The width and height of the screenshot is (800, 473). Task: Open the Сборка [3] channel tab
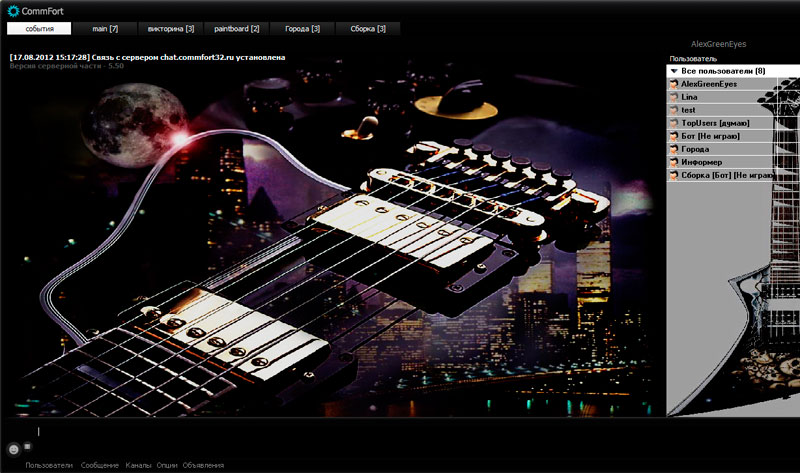point(368,29)
